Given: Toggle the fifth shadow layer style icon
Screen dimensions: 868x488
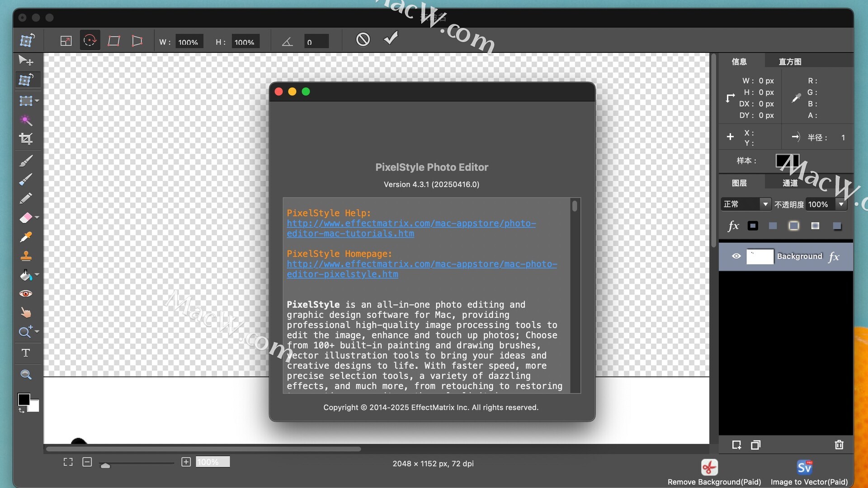Looking at the screenshot, I should 837,226.
